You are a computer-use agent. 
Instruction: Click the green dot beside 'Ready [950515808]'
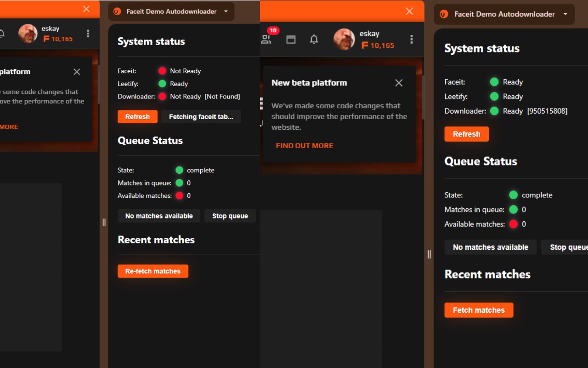[x=494, y=111]
